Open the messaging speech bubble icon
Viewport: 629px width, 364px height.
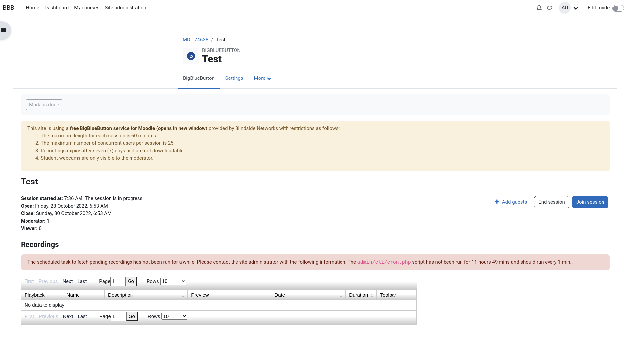click(550, 8)
